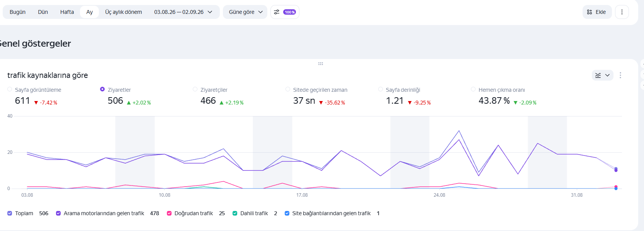The width and height of the screenshot is (644, 231).
Task: Click the 100% accuracy badge
Action: tap(290, 12)
